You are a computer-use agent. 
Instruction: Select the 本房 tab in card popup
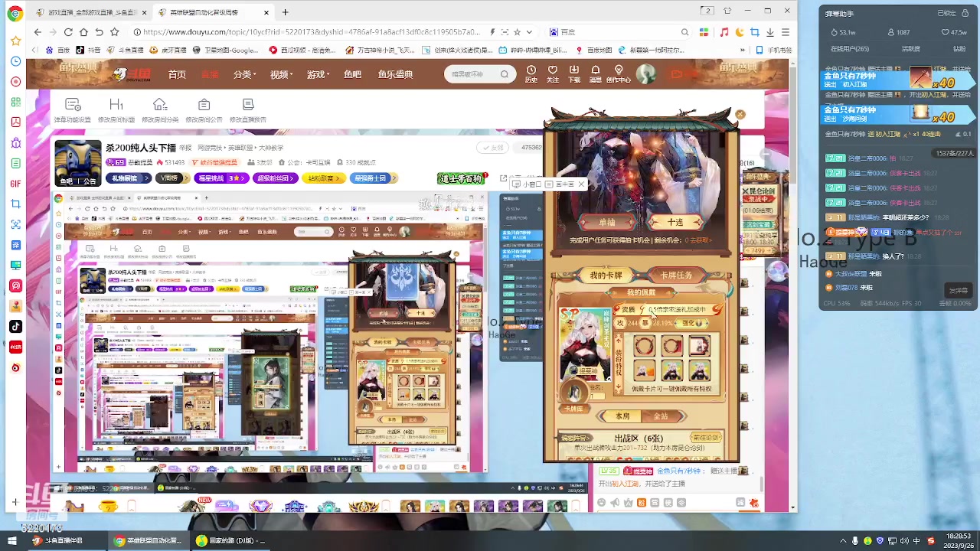[622, 416]
